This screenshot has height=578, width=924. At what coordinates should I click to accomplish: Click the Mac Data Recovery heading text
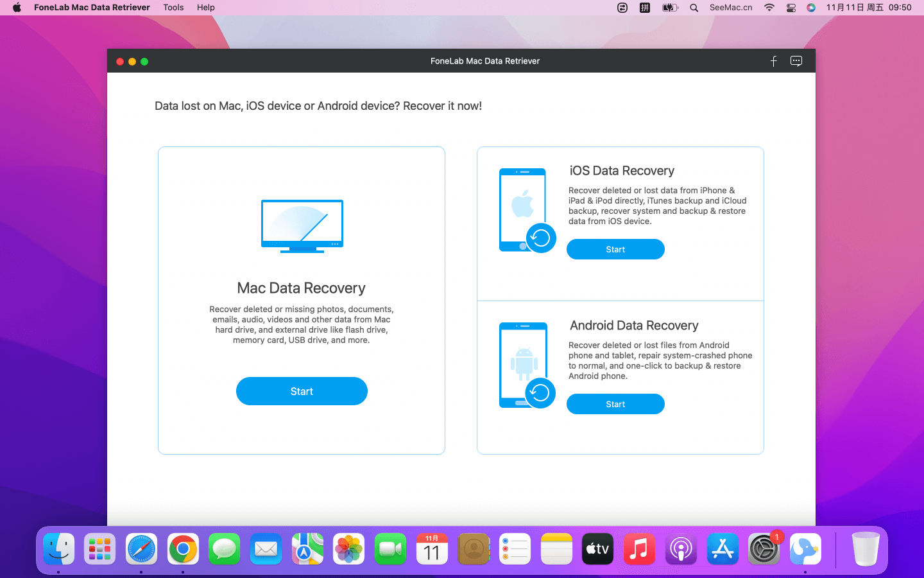coord(301,288)
